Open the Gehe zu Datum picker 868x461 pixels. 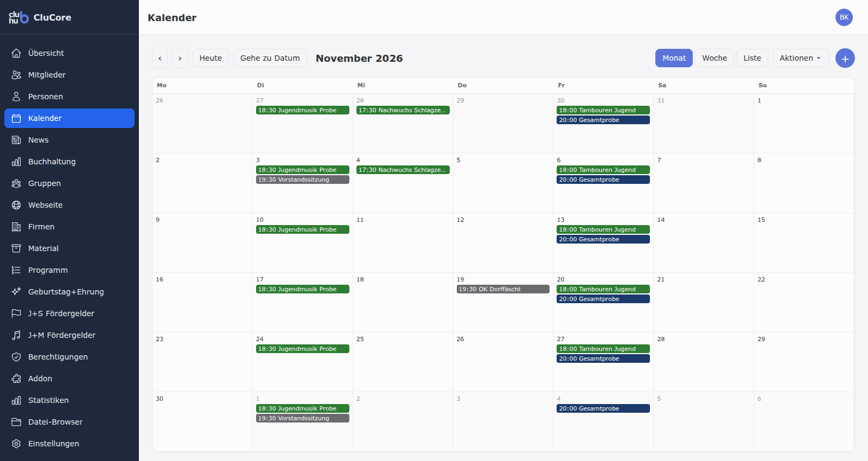(x=270, y=58)
